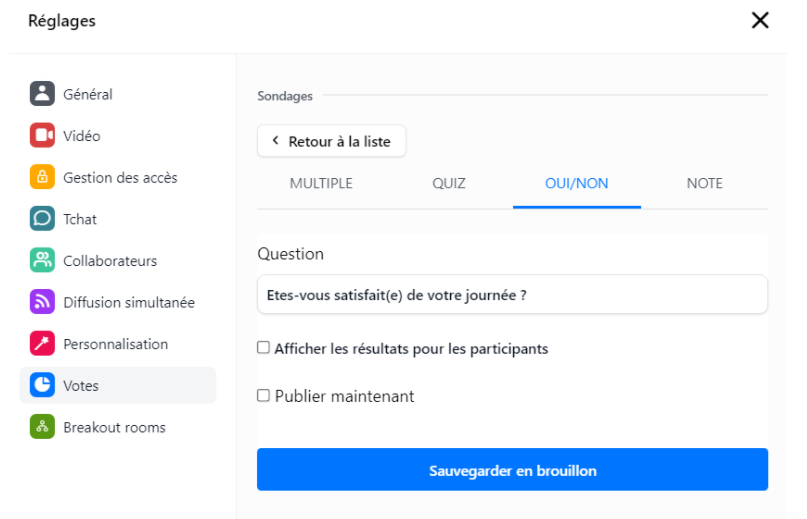Switch to the QUIZ tab
807x519 pixels.
[449, 184]
